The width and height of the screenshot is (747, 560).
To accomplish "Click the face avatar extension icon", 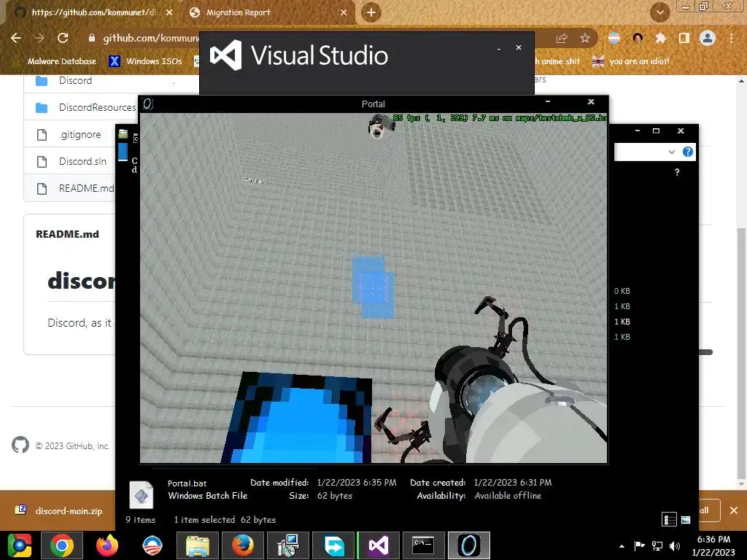I will (638, 38).
